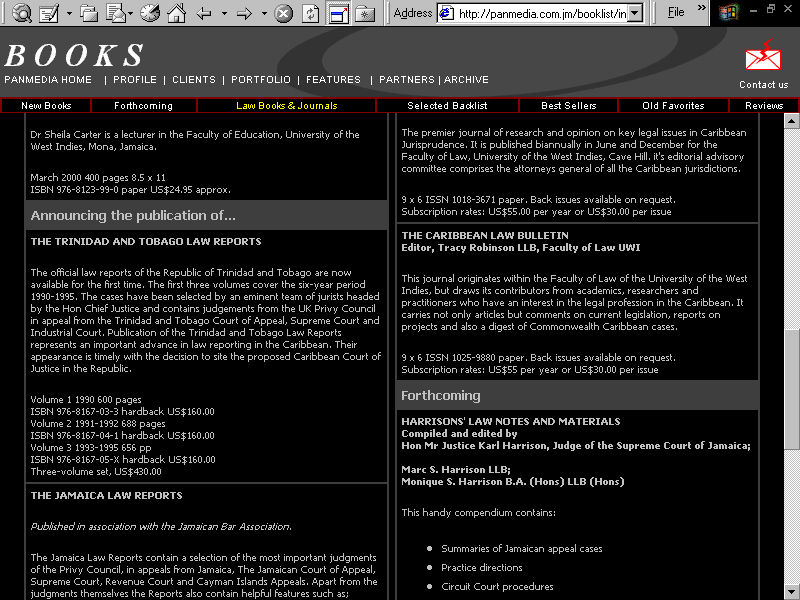Open the File menu

[677, 13]
